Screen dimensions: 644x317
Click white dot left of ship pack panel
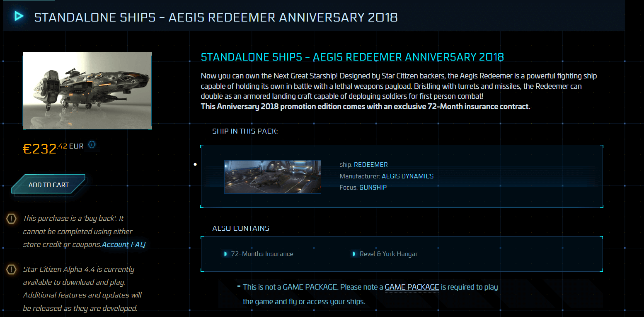(x=195, y=164)
